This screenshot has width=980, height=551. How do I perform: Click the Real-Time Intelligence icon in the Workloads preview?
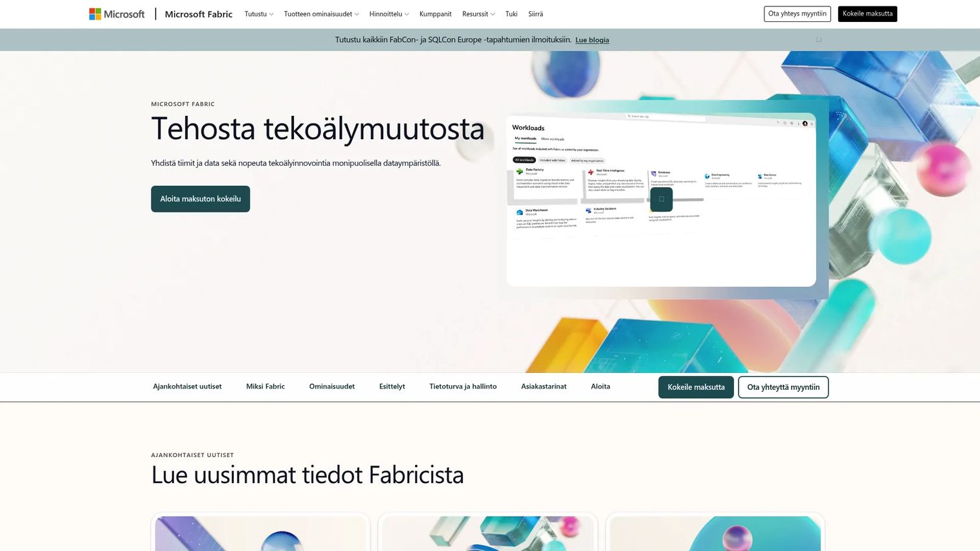pyautogui.click(x=591, y=172)
